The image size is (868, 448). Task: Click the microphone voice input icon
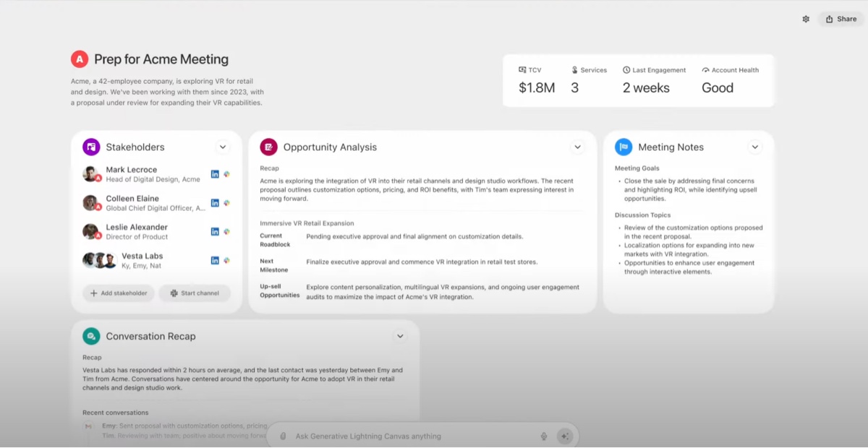coord(544,436)
